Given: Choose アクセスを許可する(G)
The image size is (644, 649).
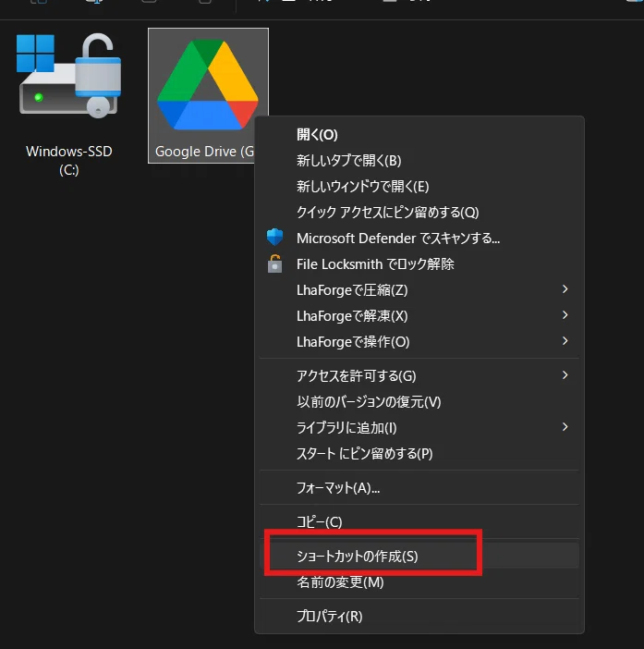Looking at the screenshot, I should pos(419,376).
